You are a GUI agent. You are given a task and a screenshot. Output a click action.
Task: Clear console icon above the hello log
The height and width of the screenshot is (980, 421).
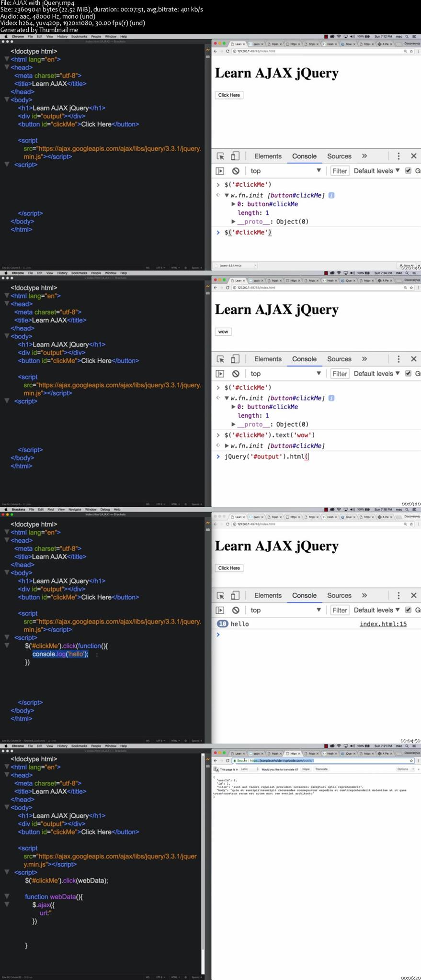[236, 610]
